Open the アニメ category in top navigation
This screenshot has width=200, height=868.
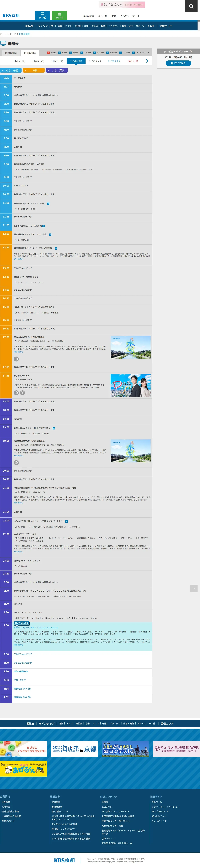click(94, 26)
